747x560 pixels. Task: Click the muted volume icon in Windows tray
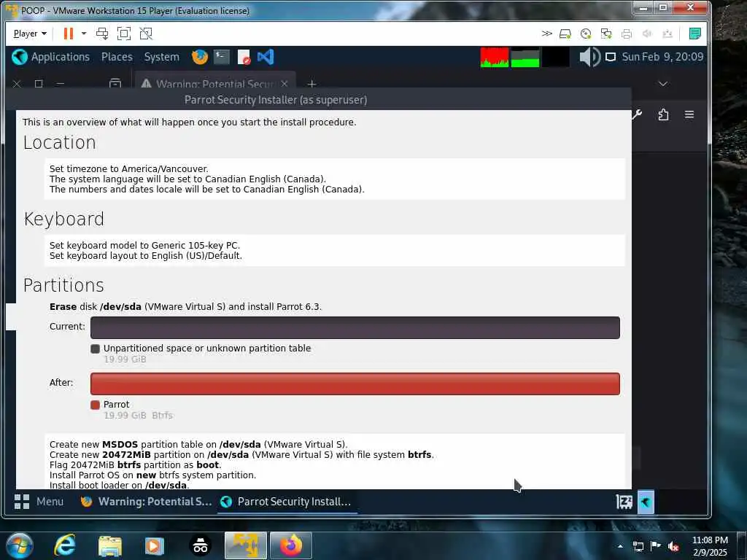(x=673, y=546)
